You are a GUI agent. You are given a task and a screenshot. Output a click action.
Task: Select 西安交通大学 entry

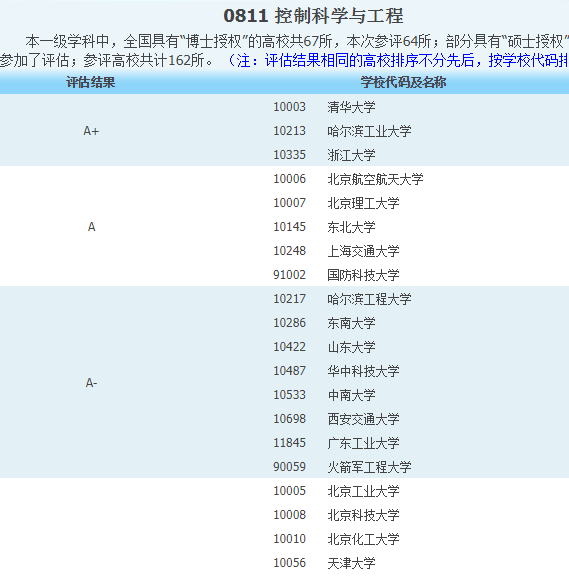(363, 419)
